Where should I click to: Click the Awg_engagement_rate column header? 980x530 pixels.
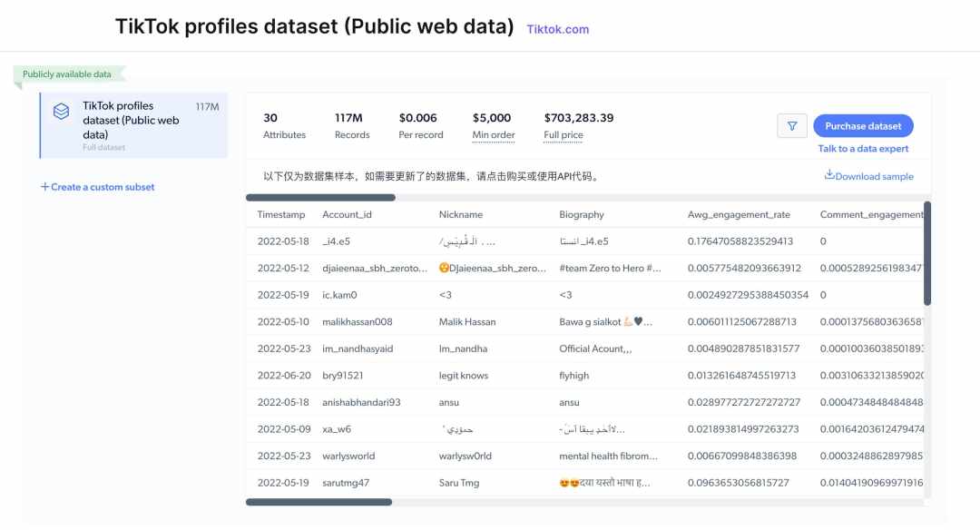[739, 214]
